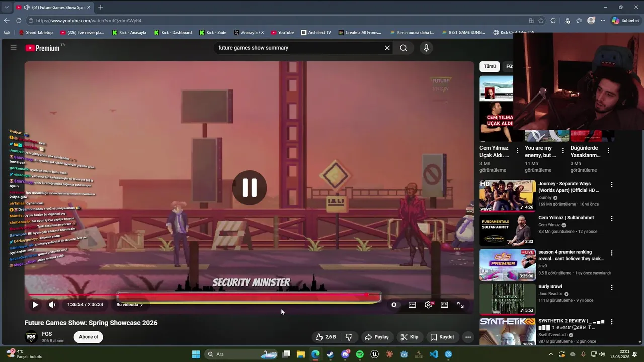644x362 pixels.
Task: Click the browser address bar URL
Action: 89,21
